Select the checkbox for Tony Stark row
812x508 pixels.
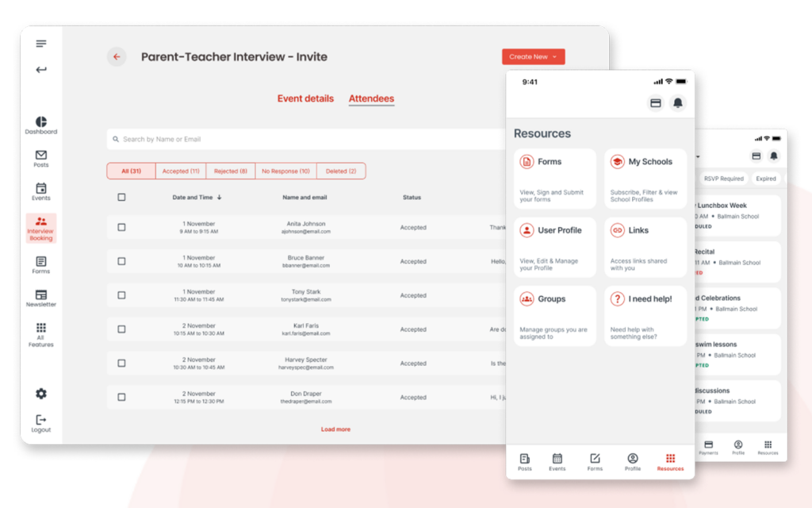coord(121,295)
